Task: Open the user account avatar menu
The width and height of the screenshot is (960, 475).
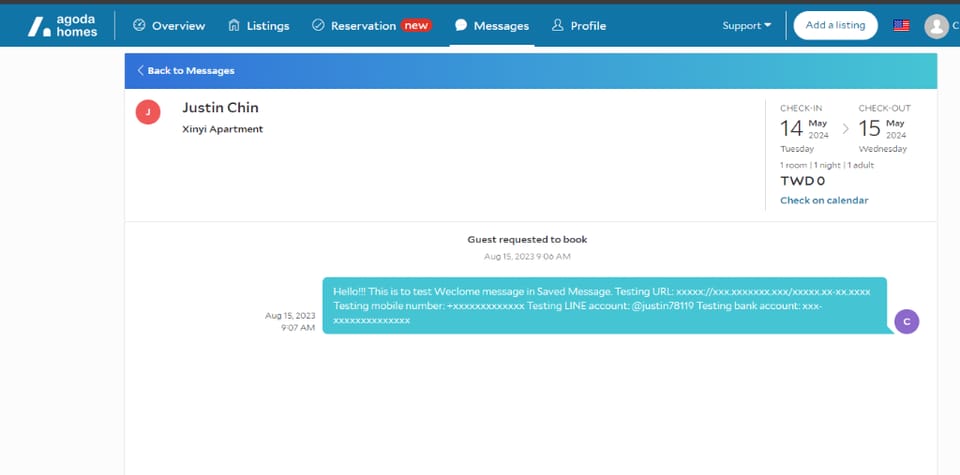Action: tap(936, 26)
